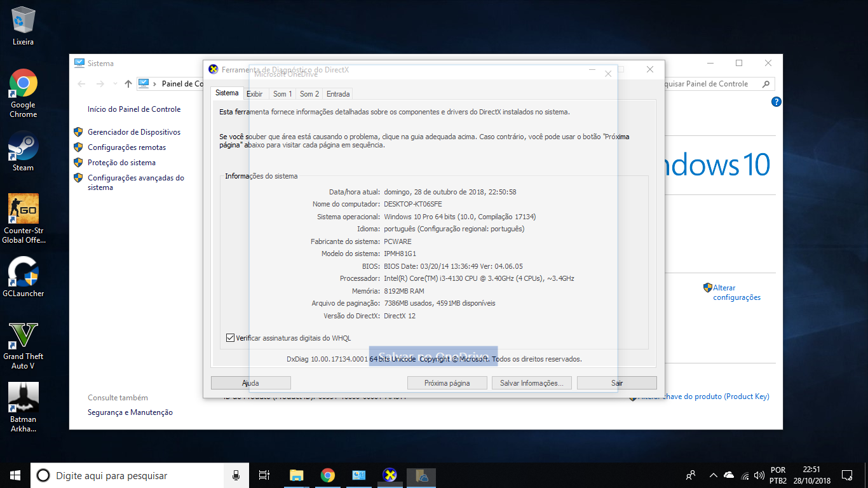Click the taskbar clock showing 22:51
The width and height of the screenshot is (868, 488).
(x=811, y=475)
